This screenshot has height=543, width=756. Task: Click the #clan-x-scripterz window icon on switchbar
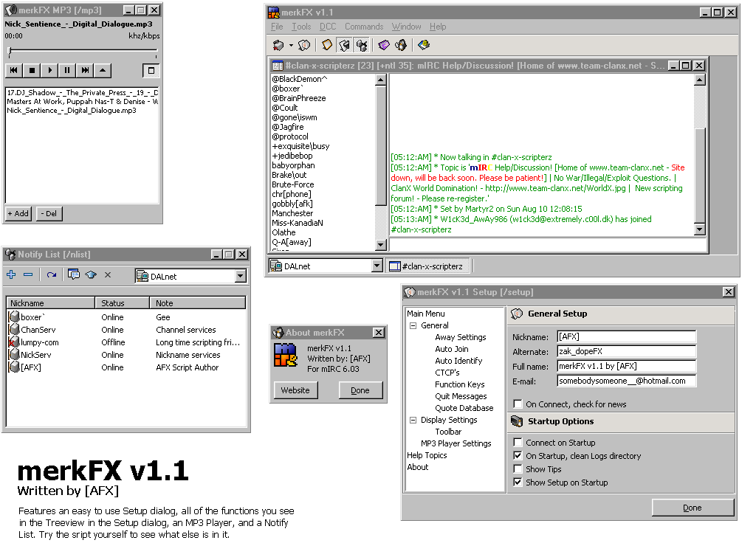pos(395,266)
